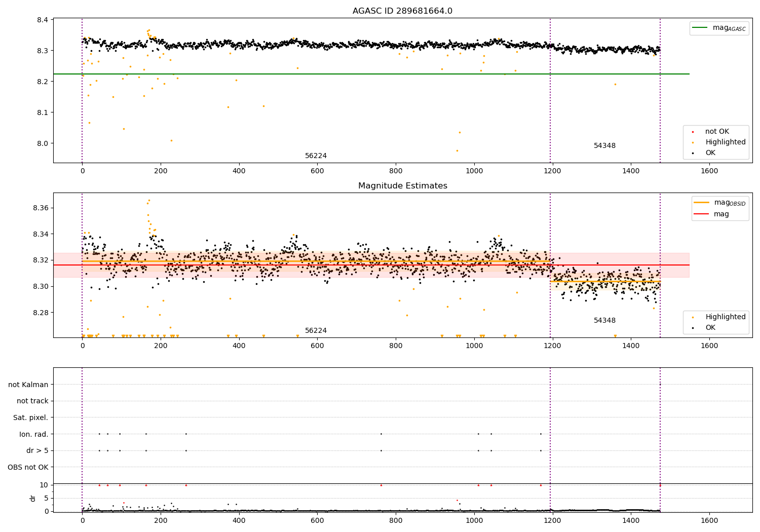Click the 1200 x-tick under the bottom plot

coord(552,521)
